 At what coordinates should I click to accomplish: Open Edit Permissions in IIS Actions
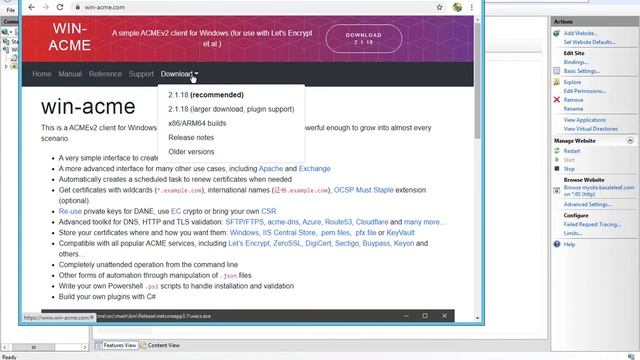point(584,91)
